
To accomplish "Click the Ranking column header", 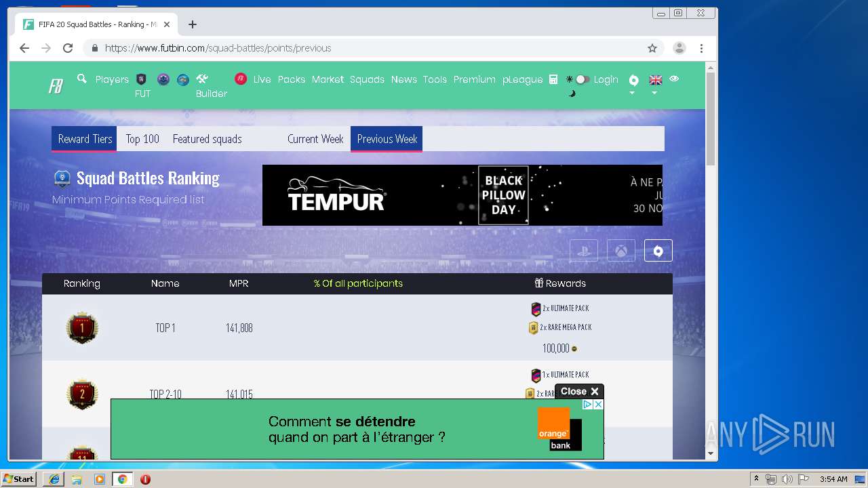I will coord(82,283).
